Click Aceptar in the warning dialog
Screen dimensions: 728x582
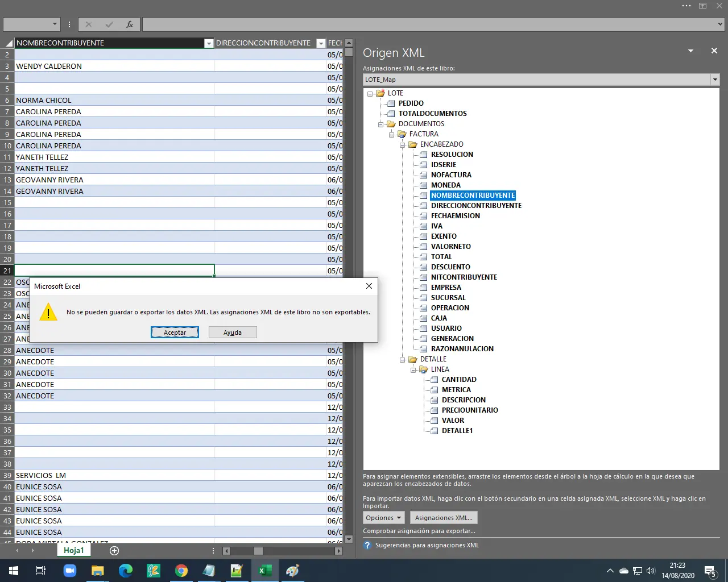175,332
